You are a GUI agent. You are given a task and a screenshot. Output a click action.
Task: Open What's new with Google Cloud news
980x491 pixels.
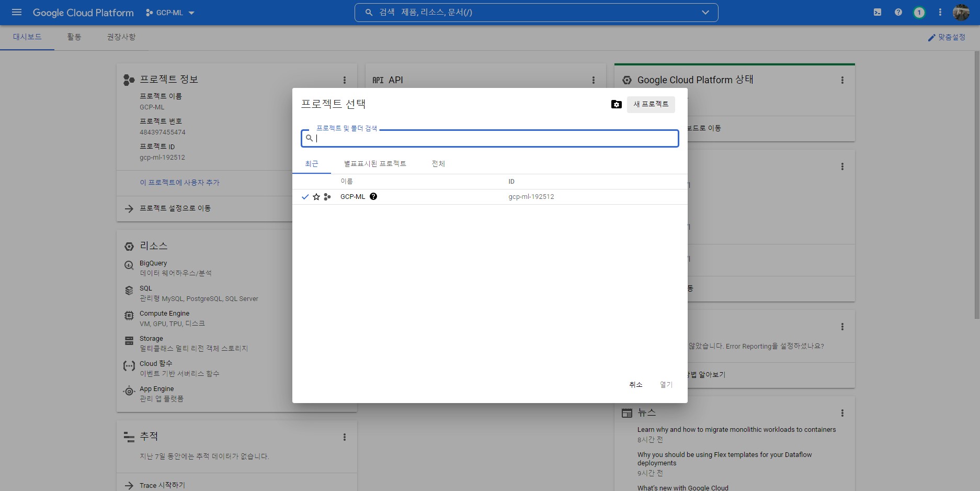point(683,488)
